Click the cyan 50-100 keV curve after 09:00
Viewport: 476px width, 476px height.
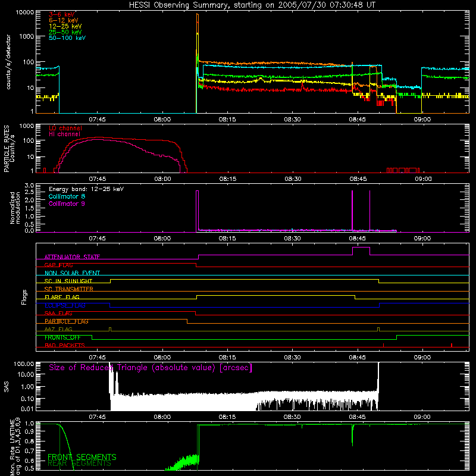click(x=444, y=69)
